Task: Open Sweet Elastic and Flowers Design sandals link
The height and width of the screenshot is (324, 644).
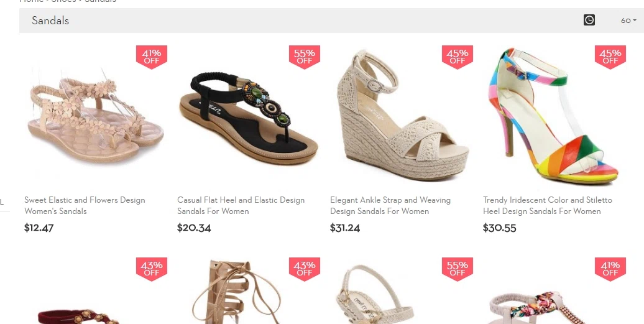Action: pos(85,205)
